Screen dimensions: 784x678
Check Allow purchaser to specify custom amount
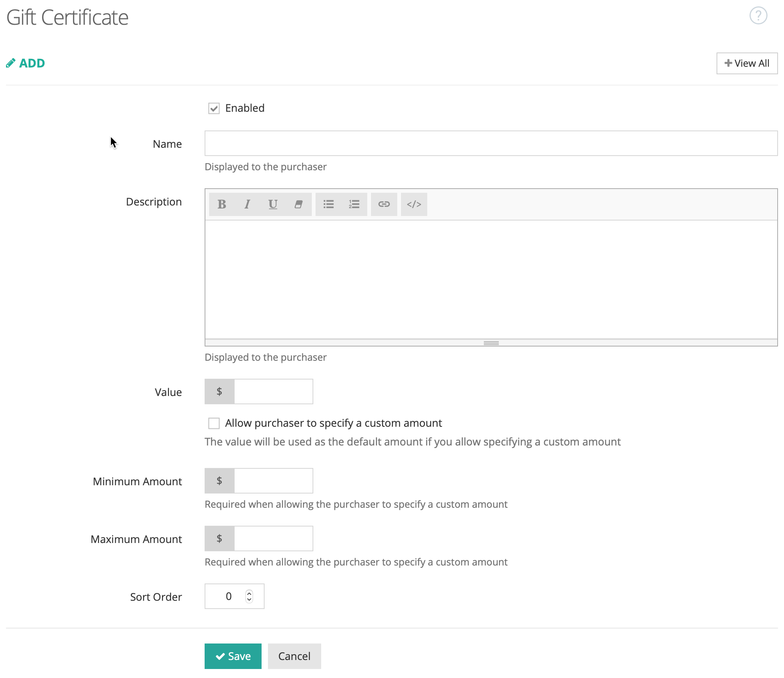pyautogui.click(x=214, y=423)
